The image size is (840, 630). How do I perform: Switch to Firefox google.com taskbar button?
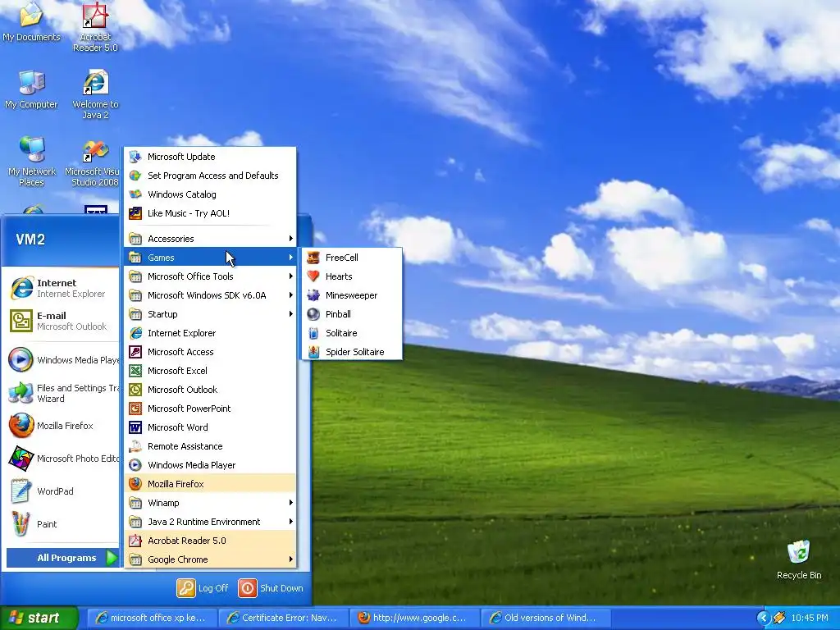(x=414, y=618)
